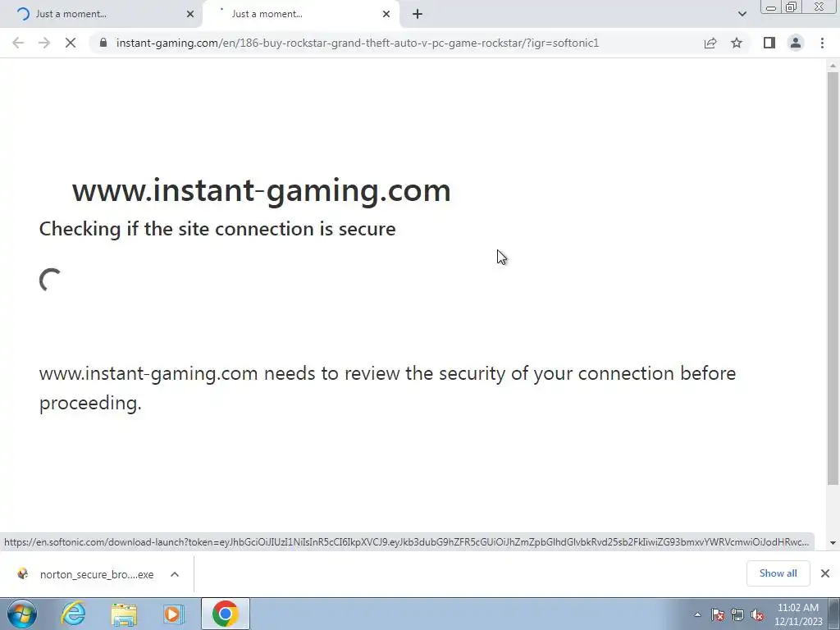Restore down the Chrome window

[792, 7]
